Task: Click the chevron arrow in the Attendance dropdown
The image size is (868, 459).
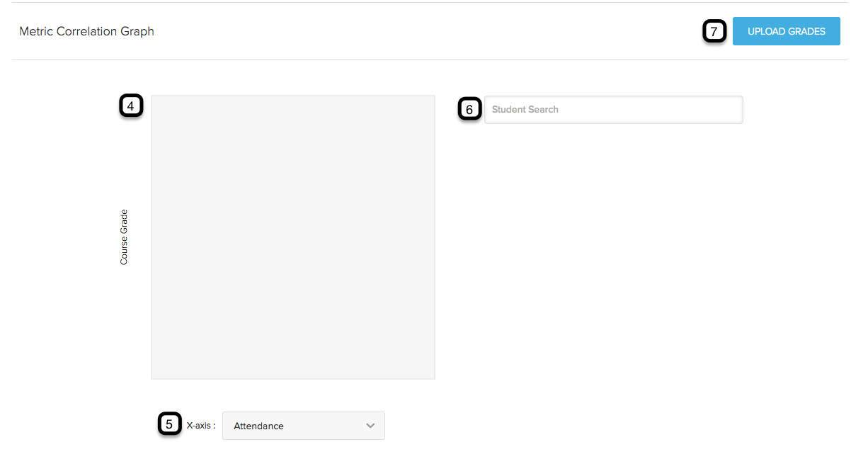Action: 370,426
